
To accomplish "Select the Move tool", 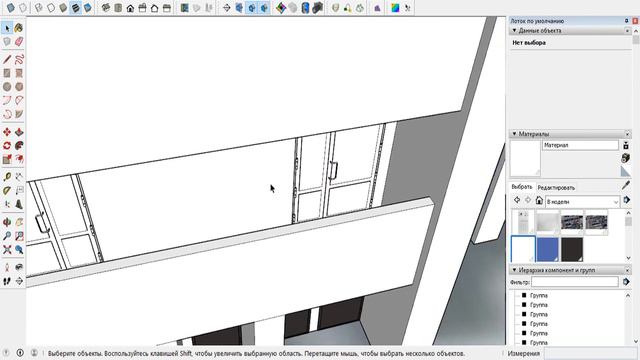I will 7,132.
